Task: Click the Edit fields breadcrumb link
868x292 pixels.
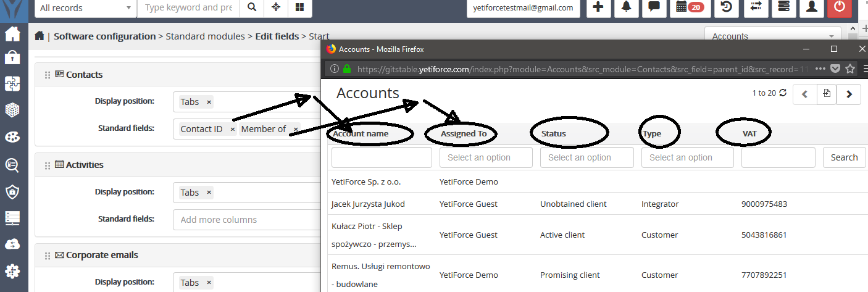Action: (277, 36)
